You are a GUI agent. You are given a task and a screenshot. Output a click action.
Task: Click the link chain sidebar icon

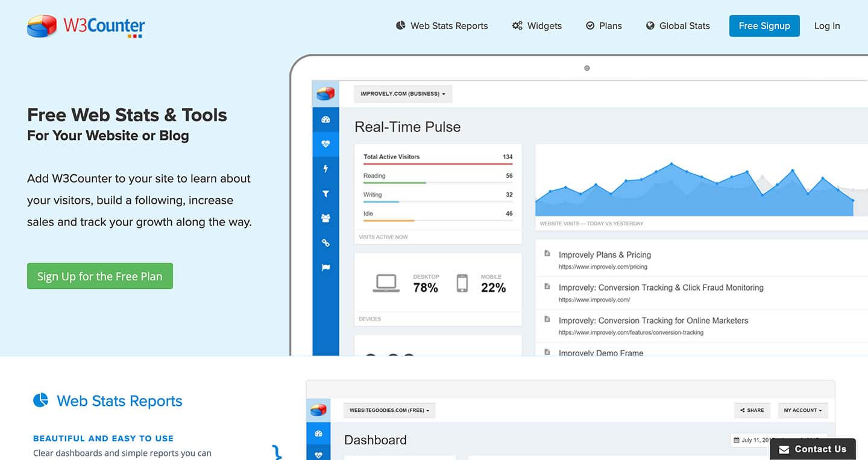pyautogui.click(x=326, y=243)
